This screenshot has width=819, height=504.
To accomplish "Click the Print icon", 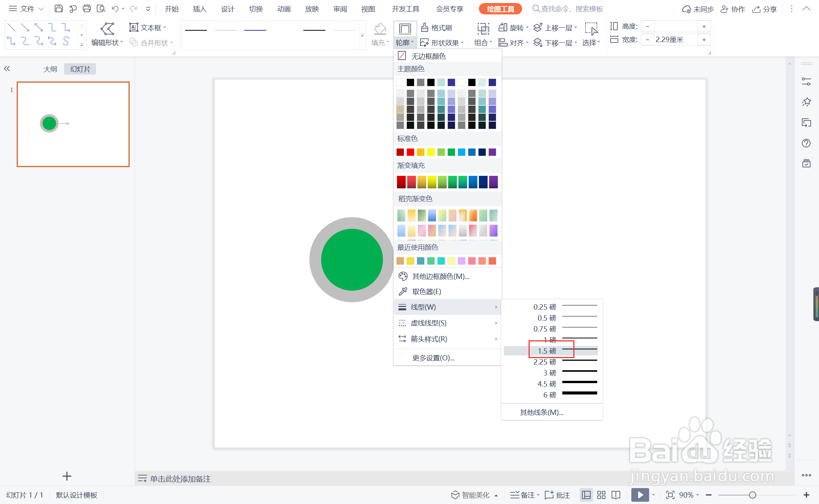I will click(x=87, y=8).
